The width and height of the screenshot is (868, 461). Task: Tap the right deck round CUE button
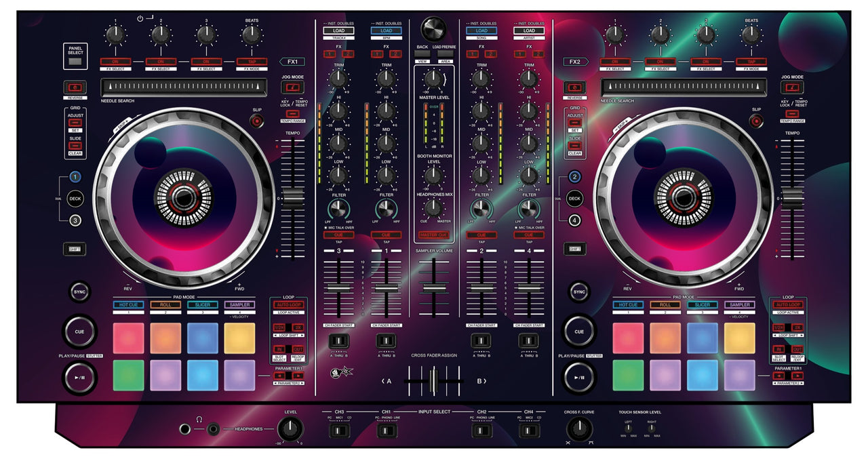tap(579, 331)
